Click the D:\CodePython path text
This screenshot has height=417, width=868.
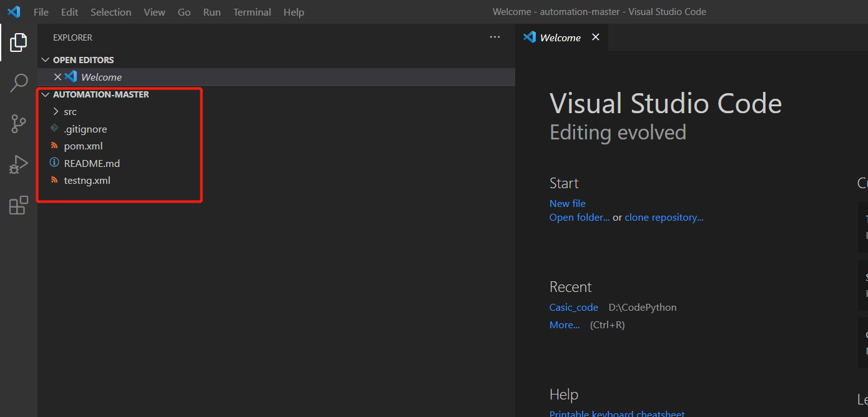pos(643,307)
